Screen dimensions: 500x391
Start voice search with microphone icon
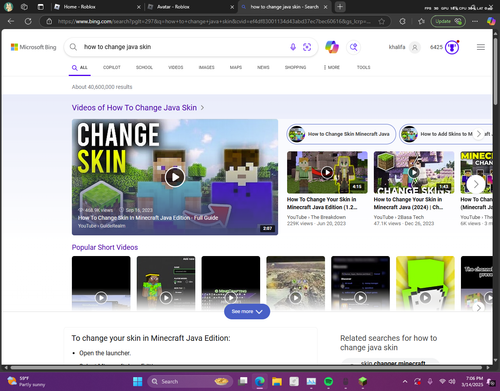tap(293, 47)
